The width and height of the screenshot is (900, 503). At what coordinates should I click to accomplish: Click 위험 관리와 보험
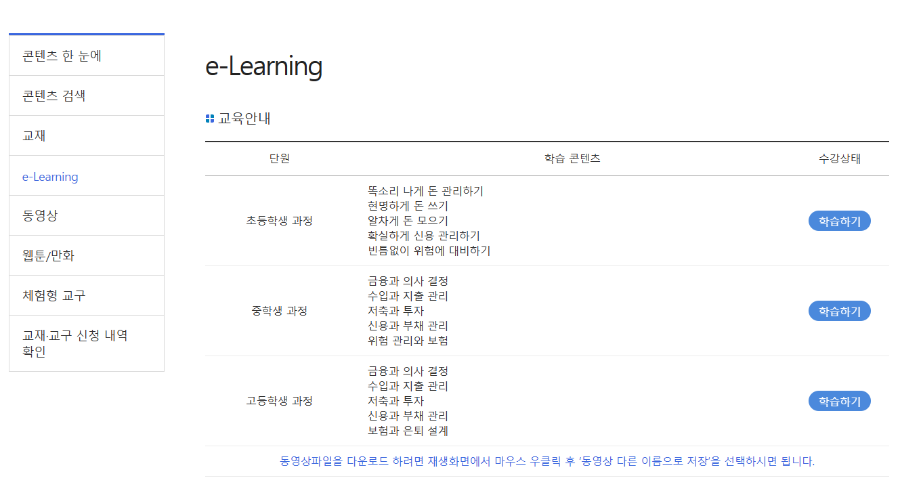[408, 341]
